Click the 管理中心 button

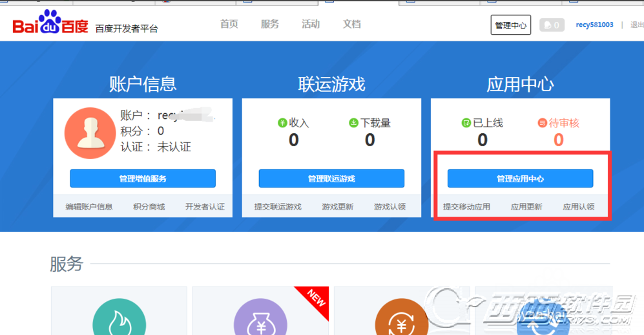click(x=510, y=25)
